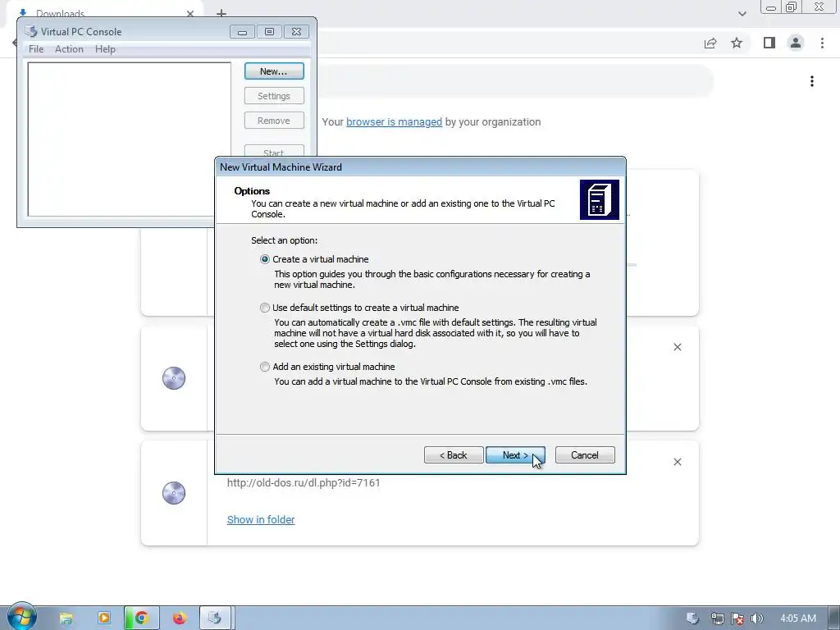
Task: Open Downloads page more actions menu
Action: pyautogui.click(x=812, y=81)
